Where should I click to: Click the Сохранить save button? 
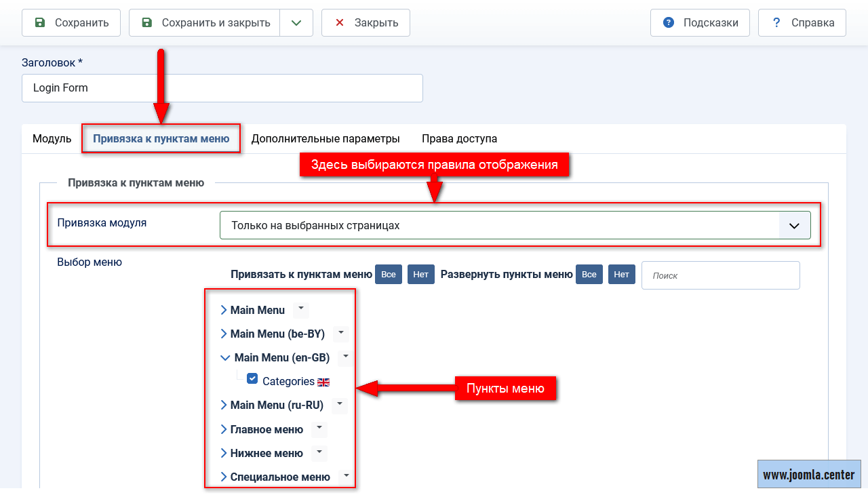71,22
